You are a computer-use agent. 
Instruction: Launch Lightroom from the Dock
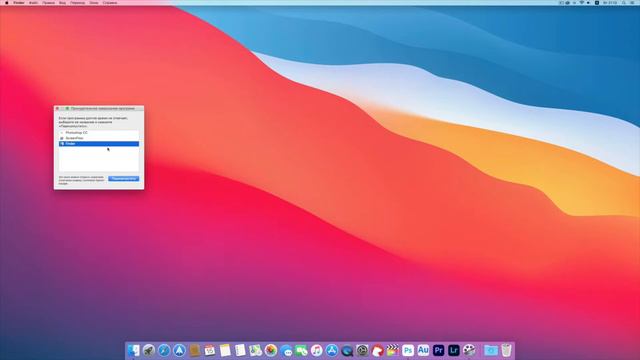453,350
